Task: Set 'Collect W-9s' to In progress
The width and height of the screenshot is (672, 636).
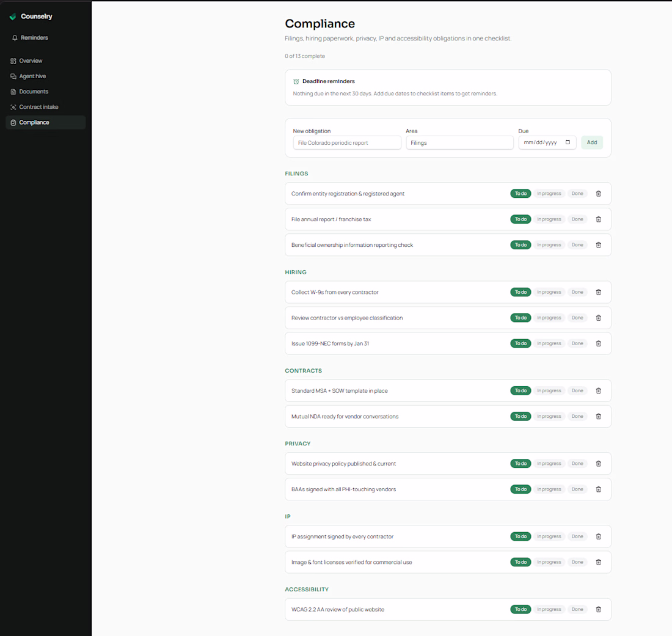Action: click(549, 292)
